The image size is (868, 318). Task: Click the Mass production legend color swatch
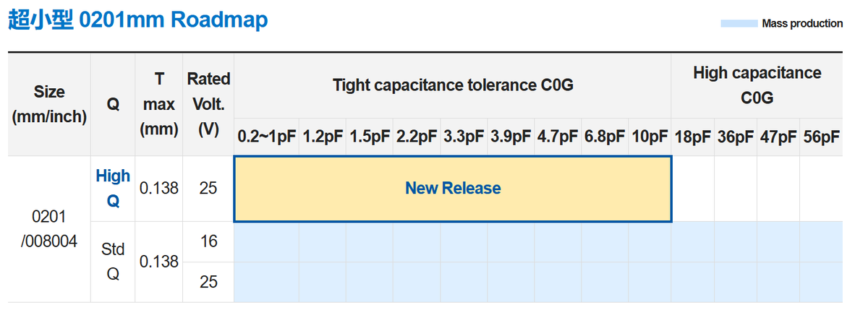[739, 24]
